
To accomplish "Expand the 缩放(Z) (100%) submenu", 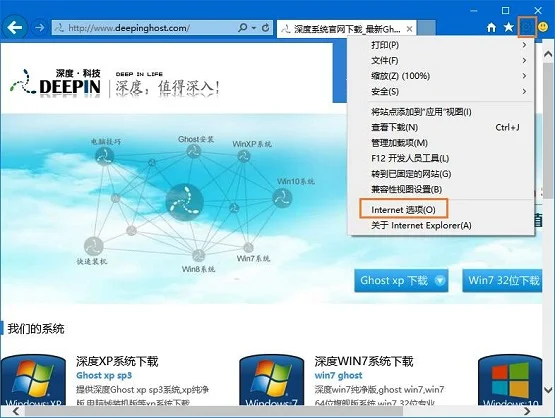I will click(441, 76).
